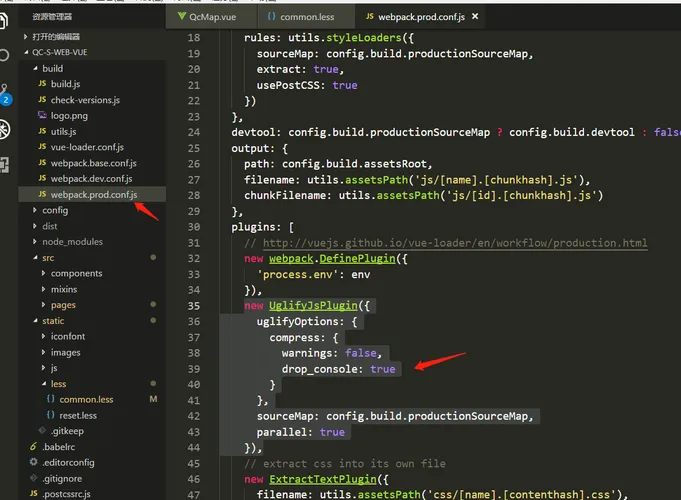The height and width of the screenshot is (500, 681).
Task: Click the git icon of .gitkeep
Action: [x=42, y=430]
